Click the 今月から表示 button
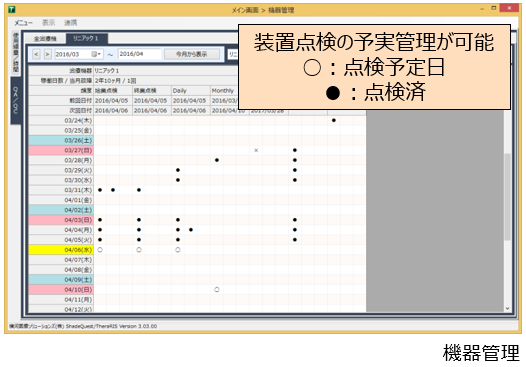Screen dimensions: 526x367 tap(192, 54)
